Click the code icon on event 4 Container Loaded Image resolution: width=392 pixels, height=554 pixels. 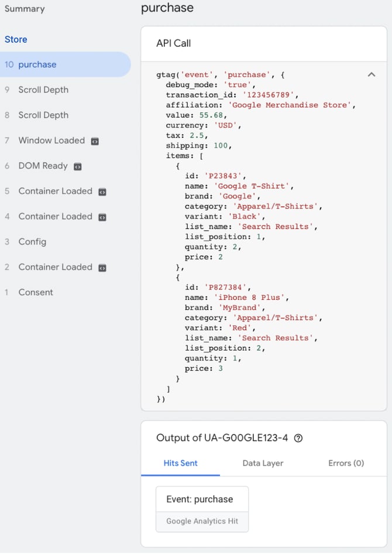(x=102, y=217)
